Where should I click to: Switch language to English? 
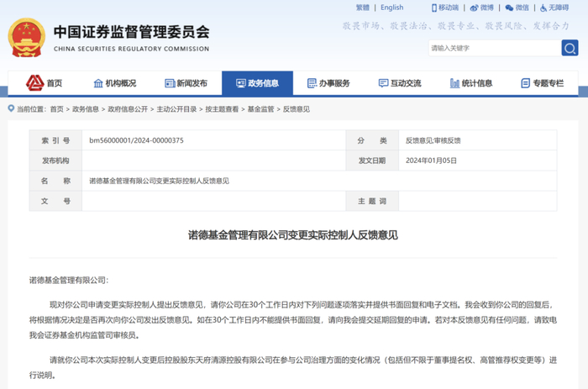coord(391,8)
